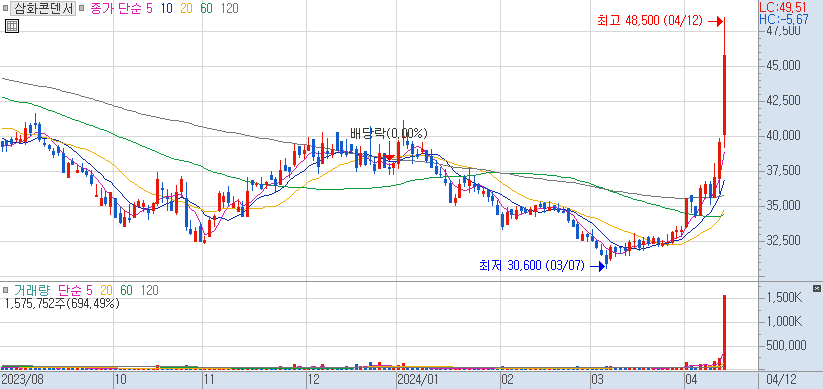The height and width of the screenshot is (389, 823).
Task: Click the 37,500 price axis label
Action: pyautogui.click(x=783, y=170)
